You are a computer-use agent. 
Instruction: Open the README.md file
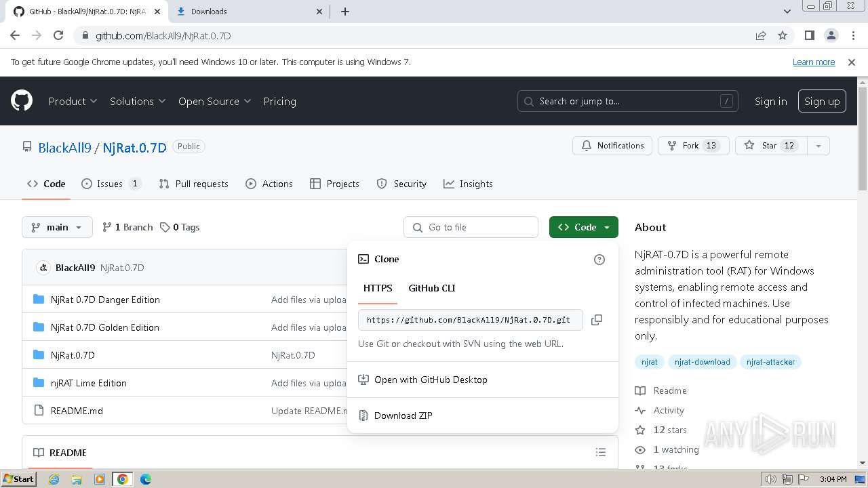coord(77,411)
